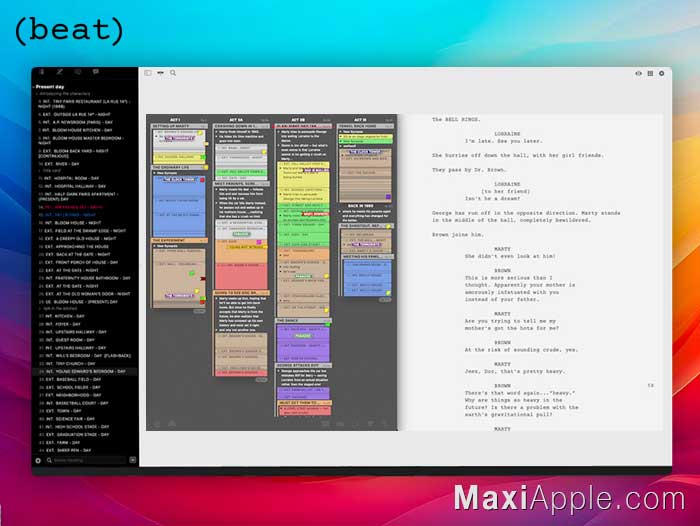
Task: Toggle the sidebar panel icon in toolbar
Action: coord(148,73)
